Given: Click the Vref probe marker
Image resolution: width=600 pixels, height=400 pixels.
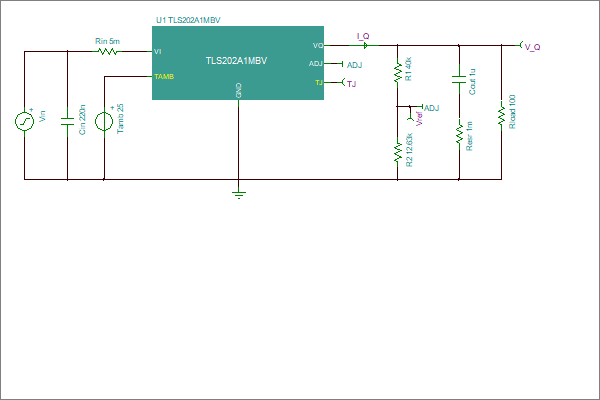Looking at the screenshot, I should [411, 119].
